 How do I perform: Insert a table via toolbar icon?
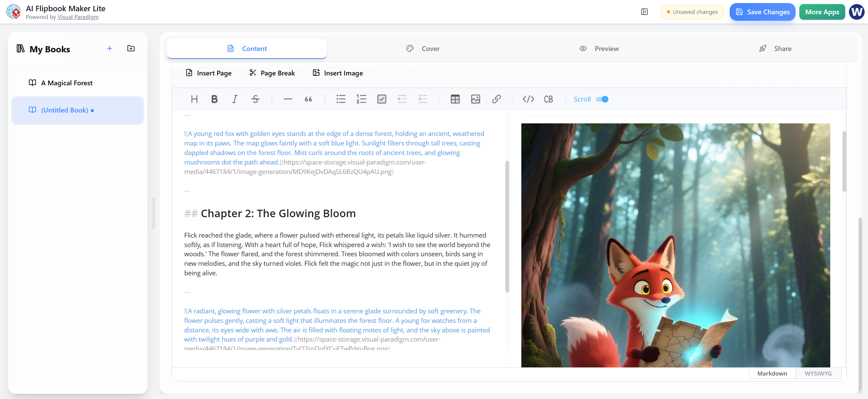click(x=455, y=99)
